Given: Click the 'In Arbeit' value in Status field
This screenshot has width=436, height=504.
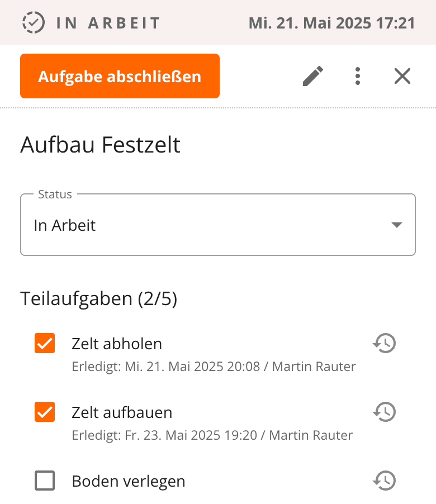Looking at the screenshot, I should 65,225.
